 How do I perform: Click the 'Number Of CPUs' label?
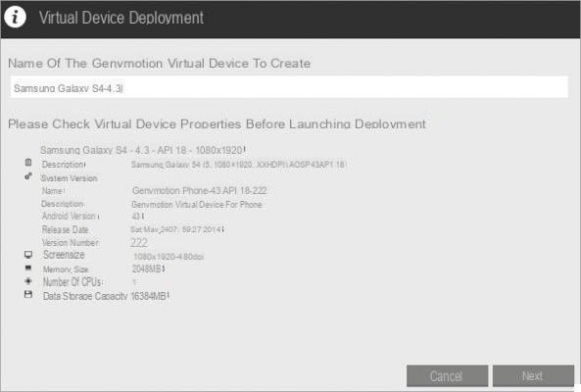point(73,282)
